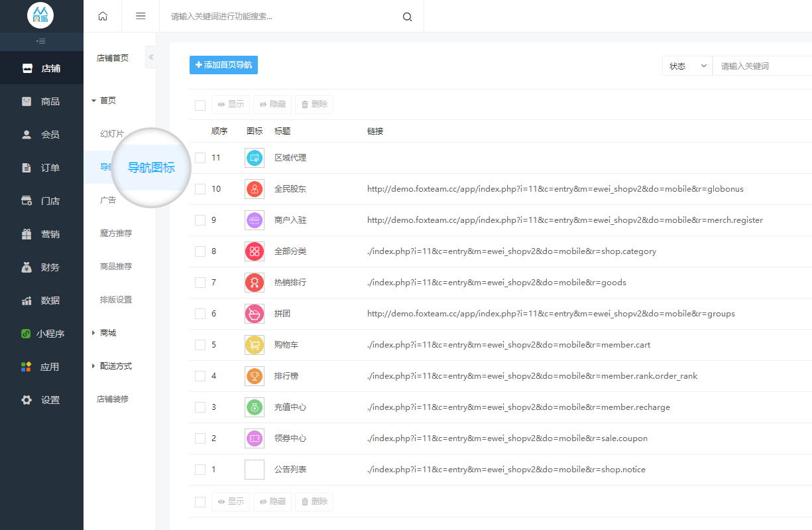Go to 营销 in the left menu
This screenshot has height=530, width=812.
(42, 234)
